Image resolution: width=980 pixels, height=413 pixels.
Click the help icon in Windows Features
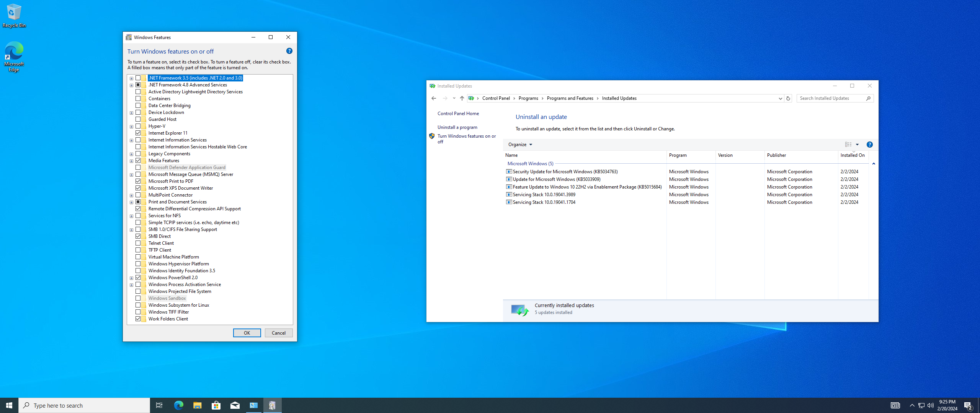289,51
